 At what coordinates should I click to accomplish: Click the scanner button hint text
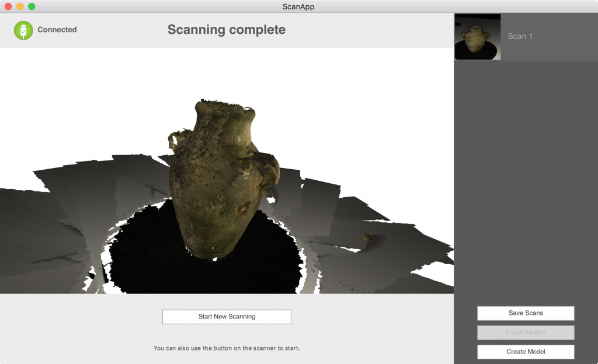[x=227, y=348]
